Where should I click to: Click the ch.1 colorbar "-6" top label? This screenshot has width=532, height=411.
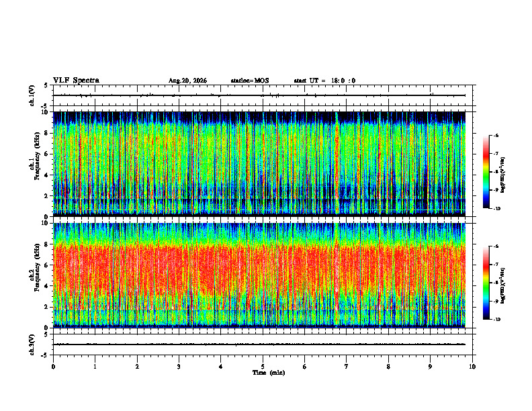(496, 135)
